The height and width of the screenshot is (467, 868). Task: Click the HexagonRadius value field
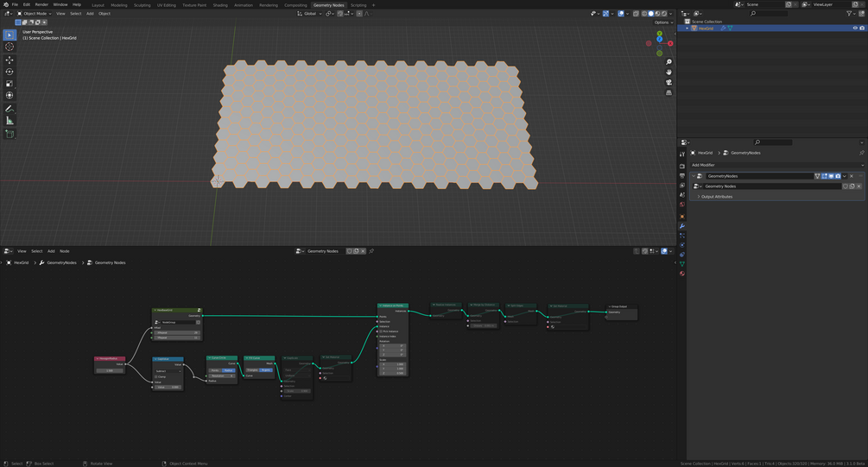(x=110, y=370)
